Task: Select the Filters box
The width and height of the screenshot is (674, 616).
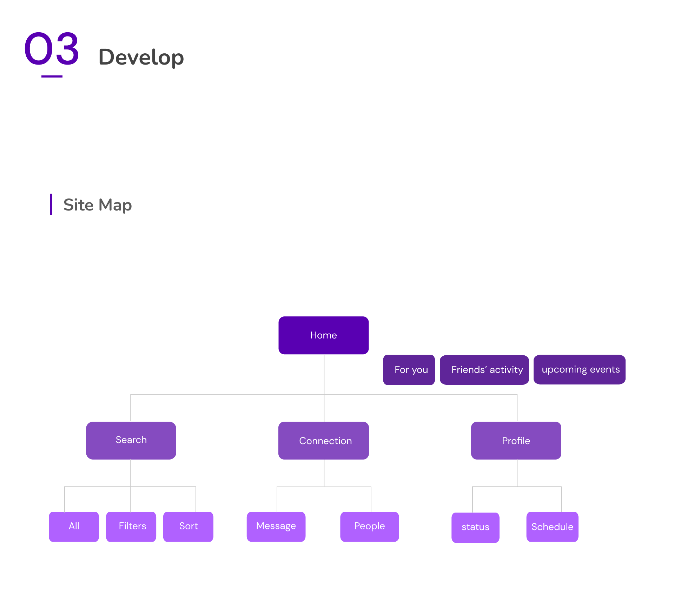Action: [x=131, y=527]
